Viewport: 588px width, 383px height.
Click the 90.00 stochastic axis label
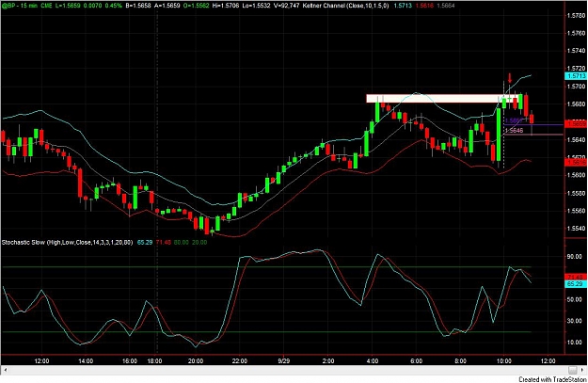tap(574, 257)
